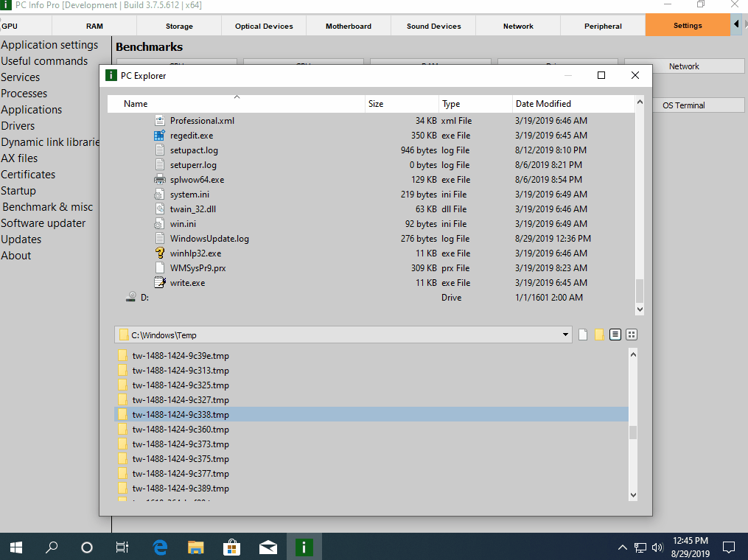Viewport: 748px width, 560px height.
Task: Open the Windows Start menu
Action: pos(16,547)
